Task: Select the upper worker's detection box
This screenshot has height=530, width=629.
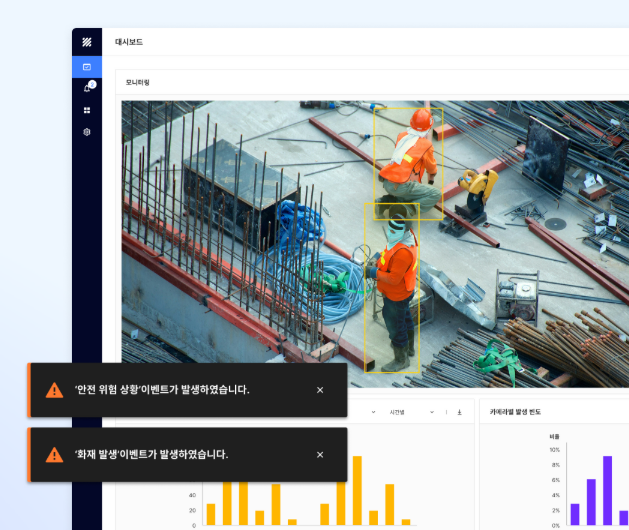Action: [x=408, y=163]
